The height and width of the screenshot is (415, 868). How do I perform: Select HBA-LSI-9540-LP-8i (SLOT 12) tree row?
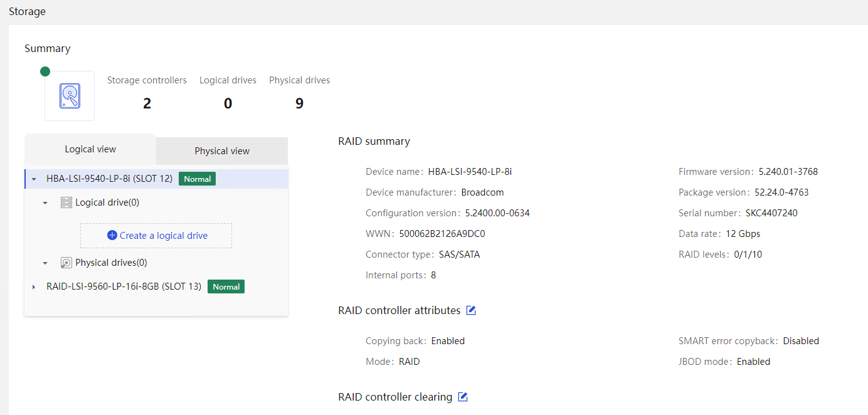(x=156, y=179)
